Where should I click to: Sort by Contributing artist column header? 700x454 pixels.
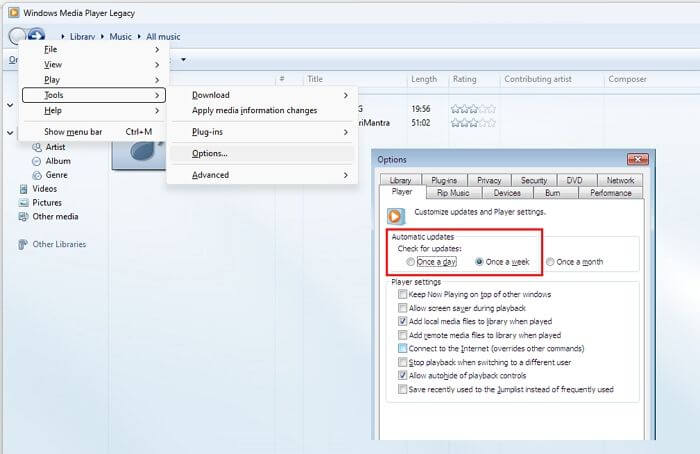tap(538, 79)
